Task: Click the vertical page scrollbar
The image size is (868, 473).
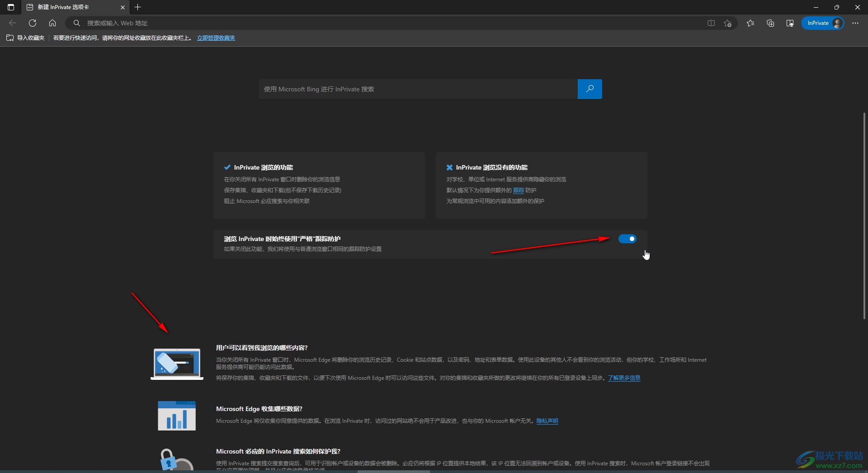Action: [x=864, y=216]
